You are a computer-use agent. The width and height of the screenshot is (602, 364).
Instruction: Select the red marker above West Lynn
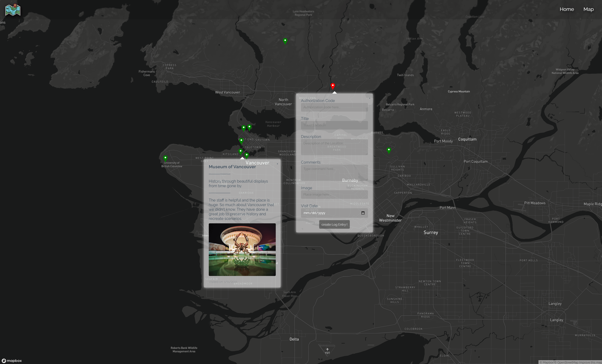[333, 86]
